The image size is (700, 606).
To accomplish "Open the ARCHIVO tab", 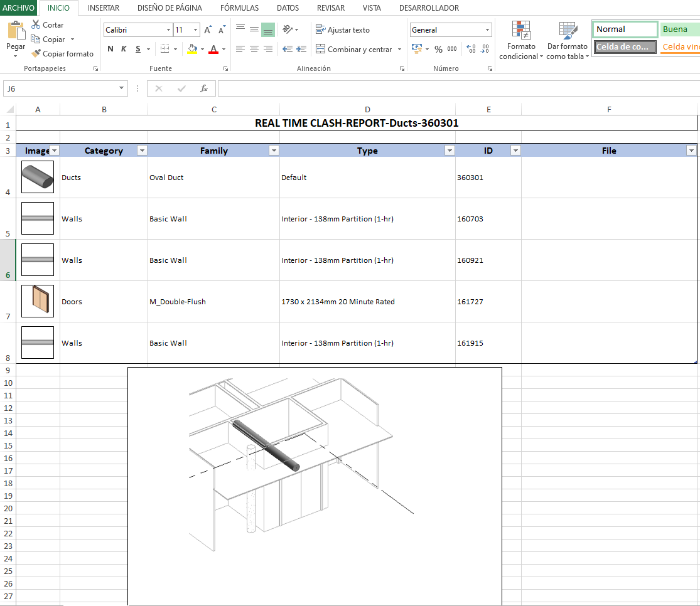I will (x=18, y=8).
